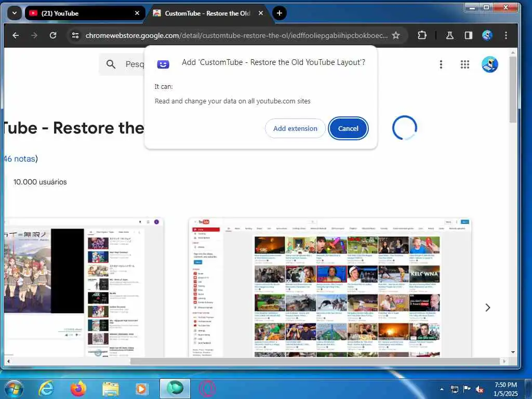The image size is (532, 399).
Task: Click the browser forward arrow
Action: [x=34, y=35]
